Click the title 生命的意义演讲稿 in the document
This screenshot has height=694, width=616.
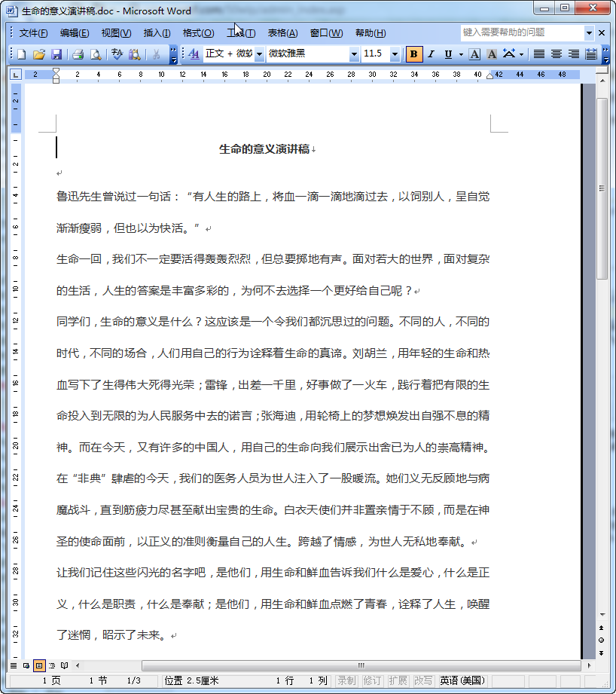click(x=264, y=149)
